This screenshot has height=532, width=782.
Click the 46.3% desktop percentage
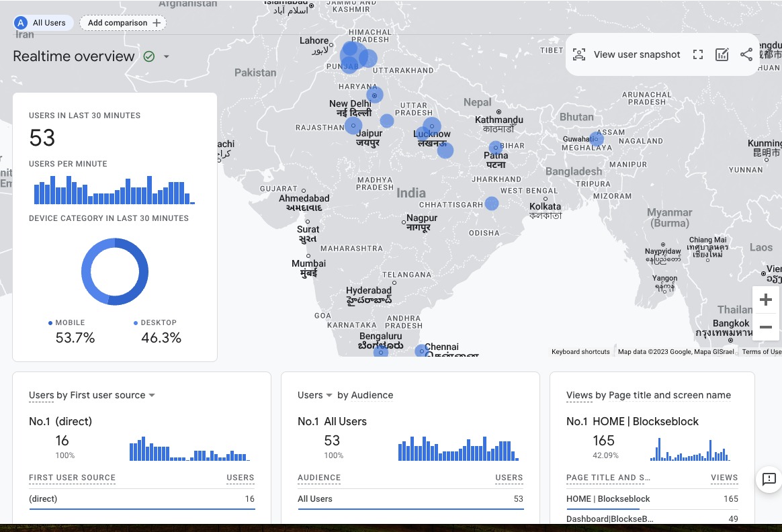[161, 338]
